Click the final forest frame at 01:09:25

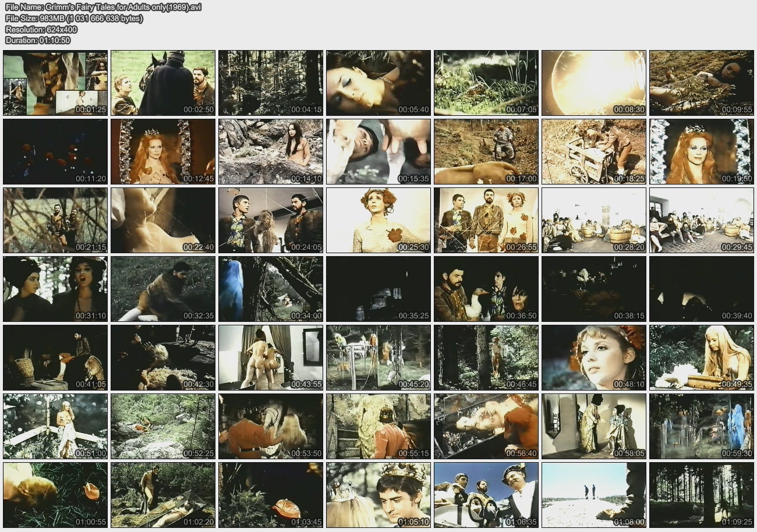(701, 495)
